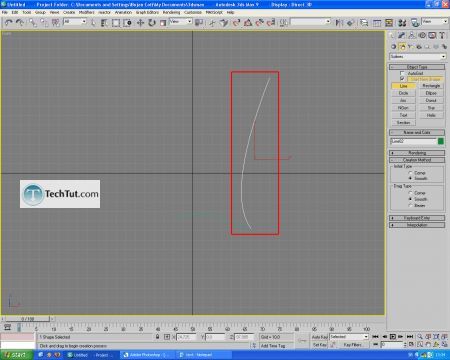Select the Select Object arrow tool

pyautogui.click(x=93, y=22)
